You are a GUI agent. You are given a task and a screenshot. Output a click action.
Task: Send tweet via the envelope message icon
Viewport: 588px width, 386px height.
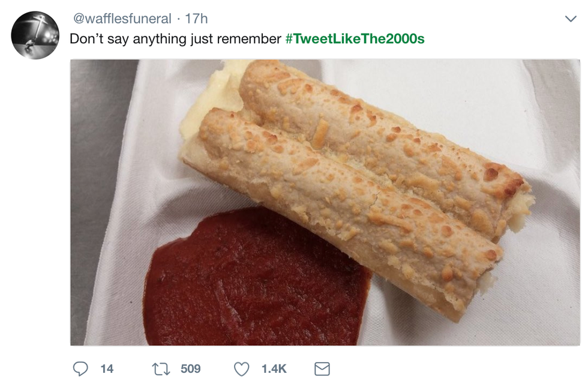pos(322,369)
